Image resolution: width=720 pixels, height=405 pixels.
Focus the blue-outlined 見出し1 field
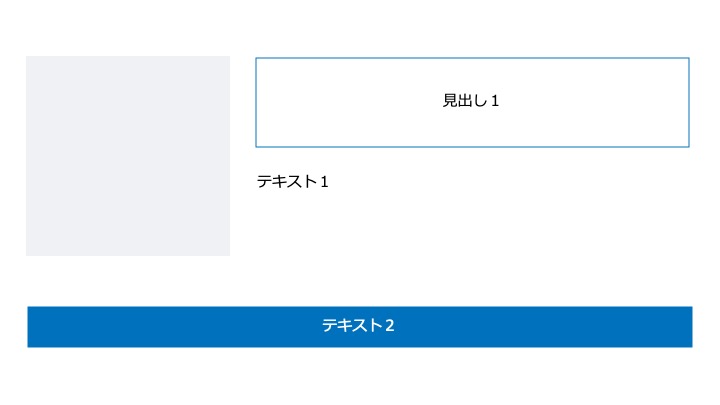472,102
